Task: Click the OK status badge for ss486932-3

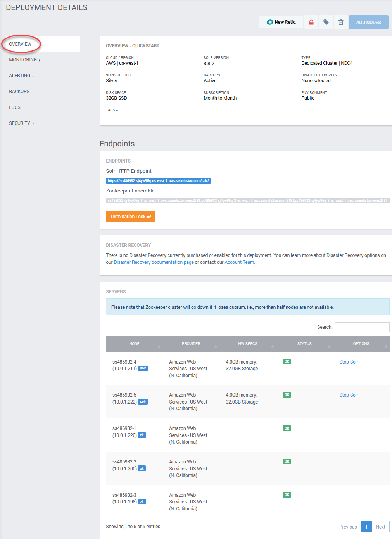Action: (x=287, y=495)
